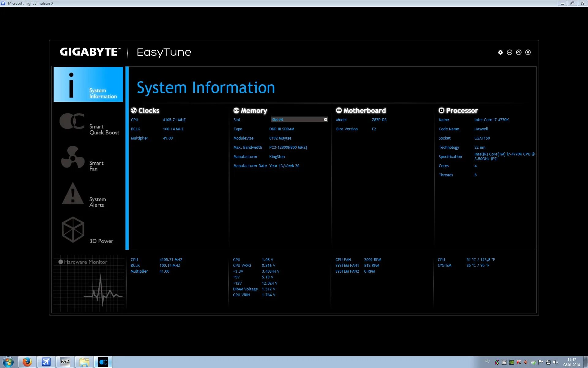Click the taskbar clock showing 17:47
588x368 pixels.
click(571, 362)
